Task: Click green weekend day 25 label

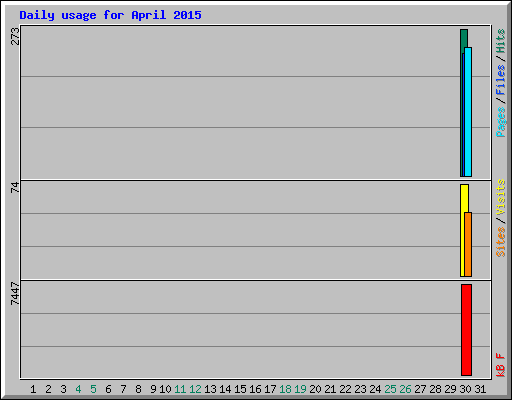Action: point(390,389)
